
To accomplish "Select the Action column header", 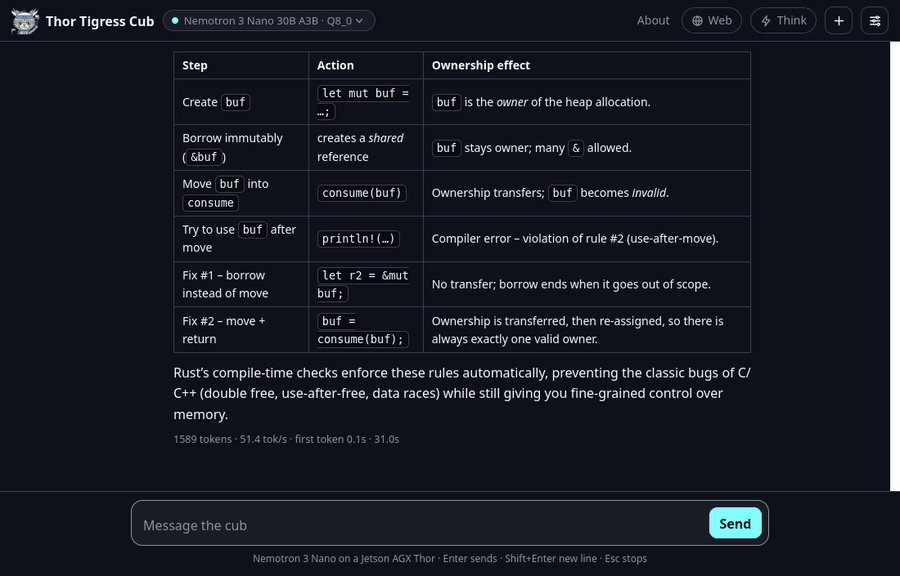I will [366, 65].
